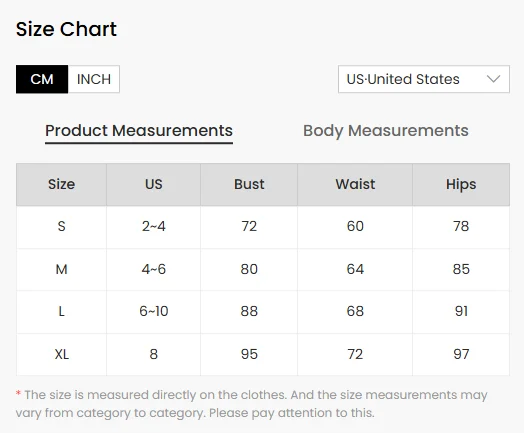Viewport: 524px width, 433px height.
Task: Select the Product Measurements tab
Action: [139, 131]
